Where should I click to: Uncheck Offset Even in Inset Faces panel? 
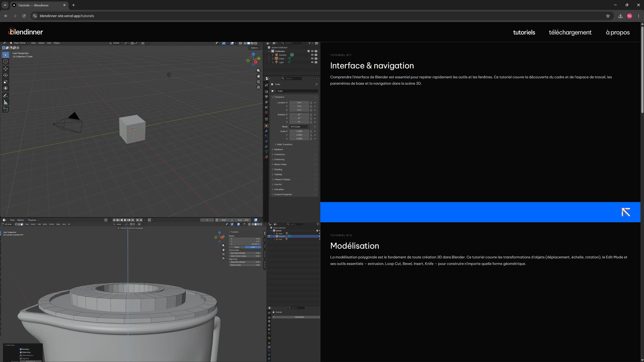tap(21, 352)
